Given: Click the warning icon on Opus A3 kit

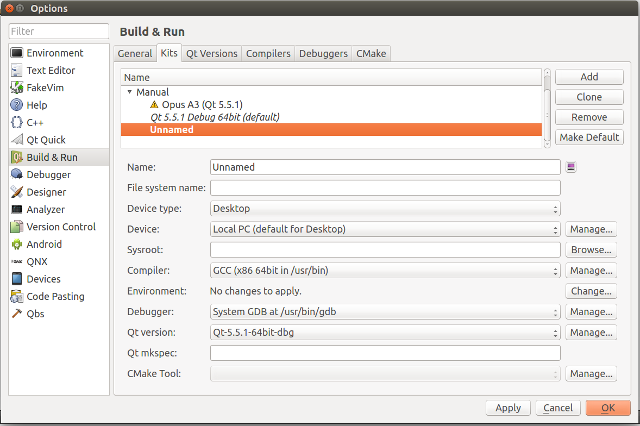Looking at the screenshot, I should (x=154, y=104).
